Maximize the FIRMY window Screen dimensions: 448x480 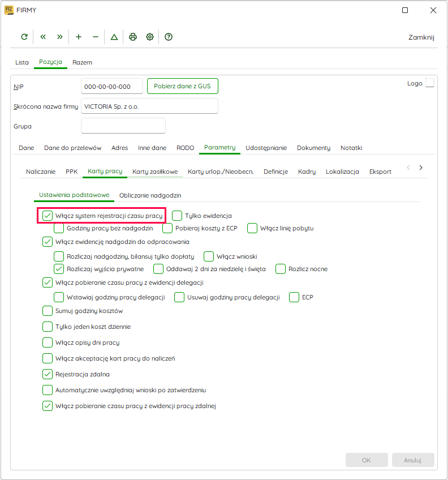click(405, 10)
